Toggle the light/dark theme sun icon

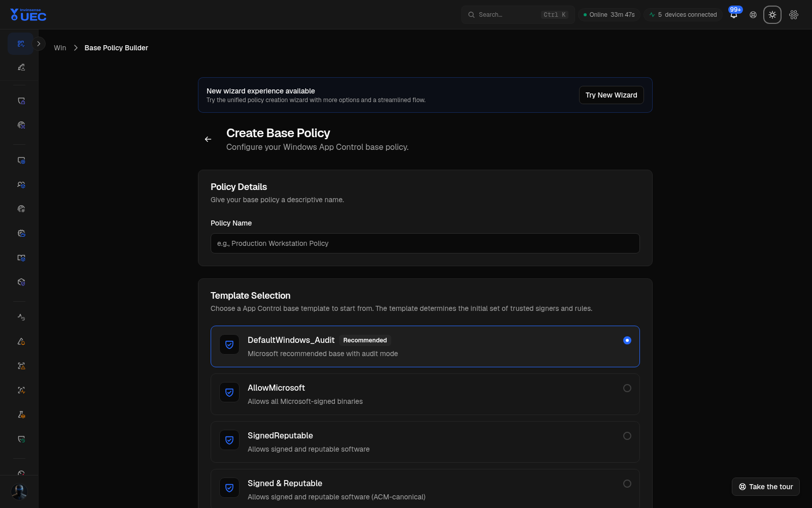click(x=772, y=15)
